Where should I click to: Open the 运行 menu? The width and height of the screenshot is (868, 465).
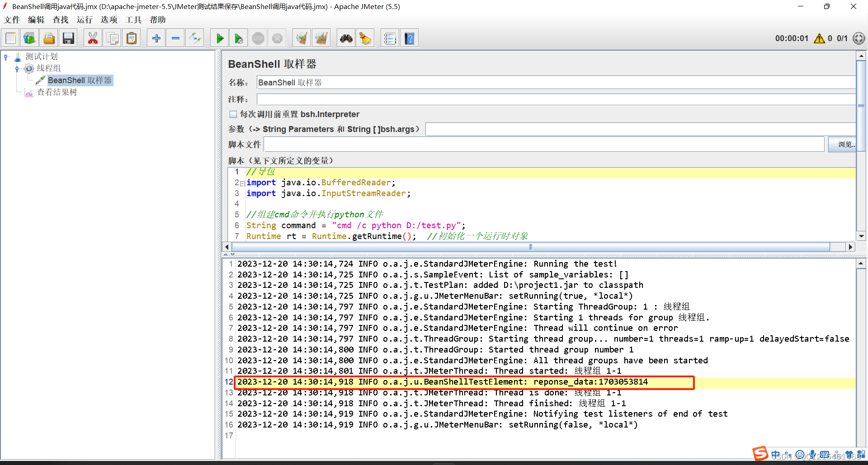point(85,20)
